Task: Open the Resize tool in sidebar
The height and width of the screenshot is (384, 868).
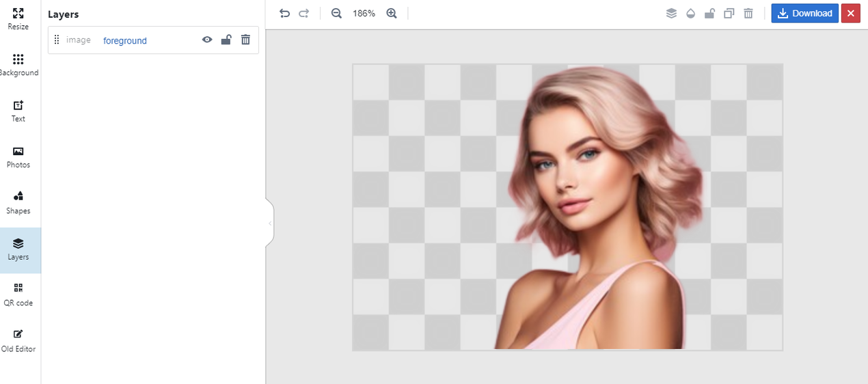Action: [18, 19]
